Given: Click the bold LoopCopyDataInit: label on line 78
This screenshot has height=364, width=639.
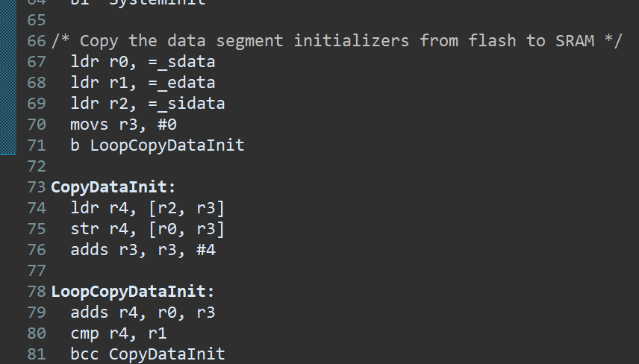Looking at the screenshot, I should point(132,292).
